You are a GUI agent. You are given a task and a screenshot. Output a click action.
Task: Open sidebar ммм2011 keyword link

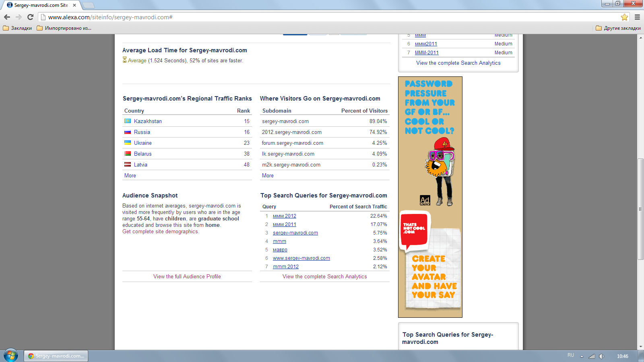pyautogui.click(x=426, y=44)
